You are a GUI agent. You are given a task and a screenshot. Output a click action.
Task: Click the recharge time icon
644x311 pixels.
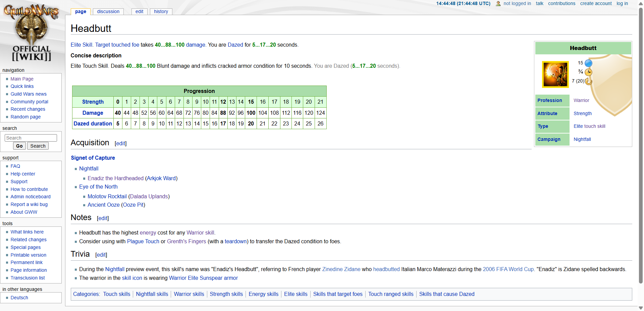coord(589,81)
